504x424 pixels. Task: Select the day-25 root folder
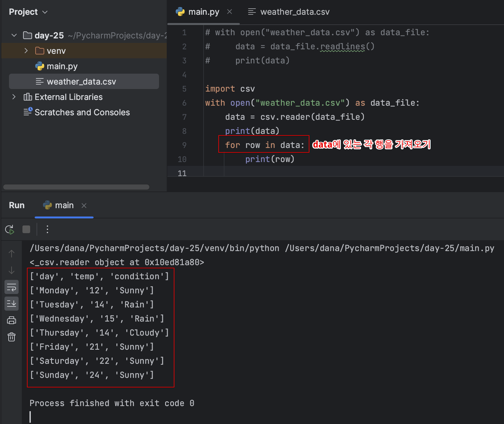click(x=49, y=36)
